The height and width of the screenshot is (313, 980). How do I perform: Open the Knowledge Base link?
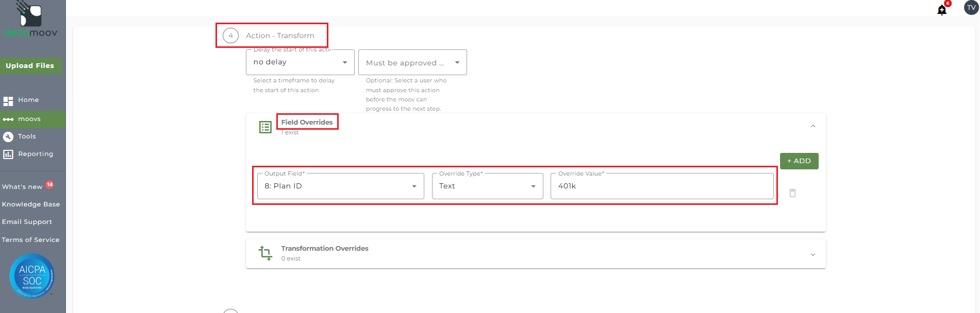[31, 204]
